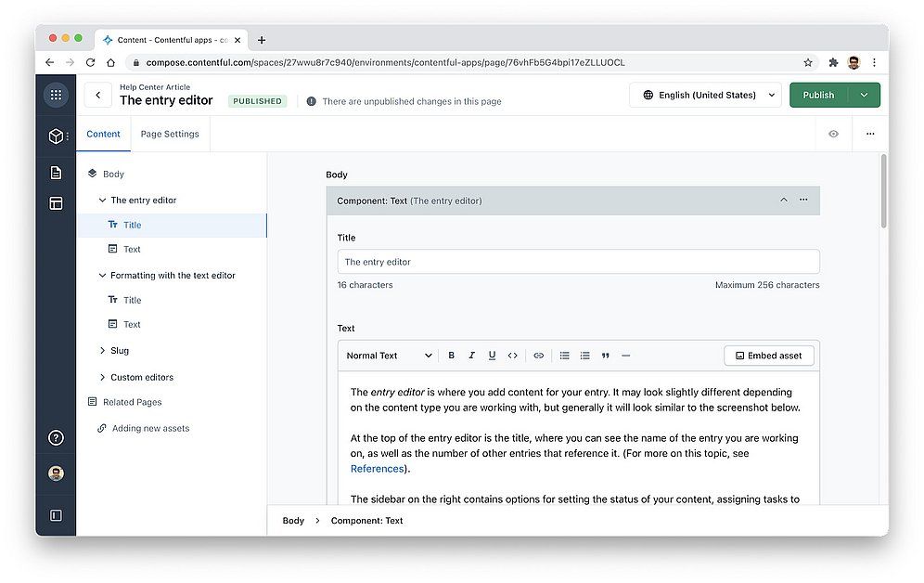Insert a numbered list
The width and height of the screenshot is (924, 583).
(584, 356)
